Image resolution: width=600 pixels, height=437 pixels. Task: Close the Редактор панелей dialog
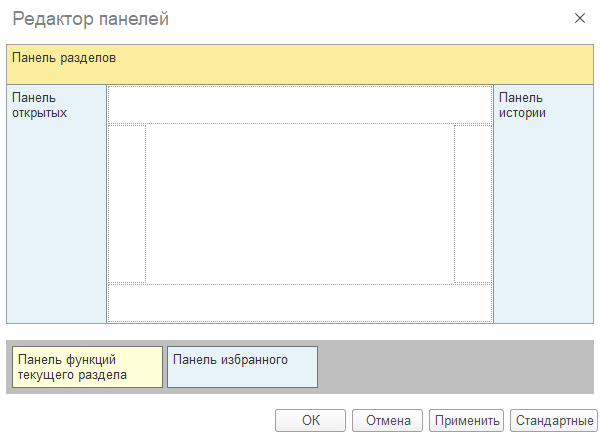pyautogui.click(x=580, y=18)
